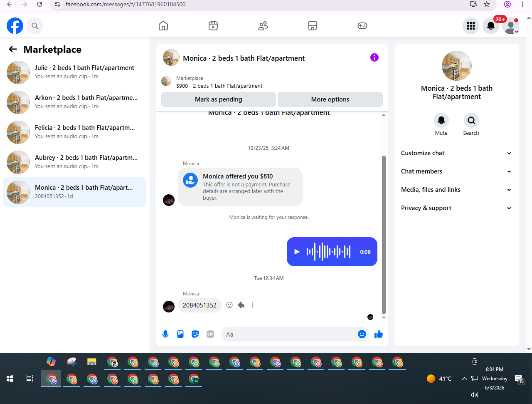Open the Friends icon in top navigation

click(x=263, y=26)
